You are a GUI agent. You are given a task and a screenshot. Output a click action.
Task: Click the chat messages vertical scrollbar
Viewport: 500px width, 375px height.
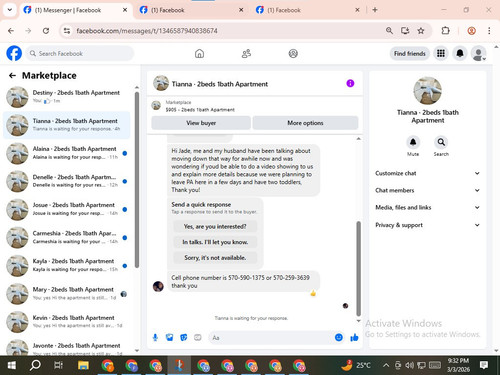coord(359,268)
